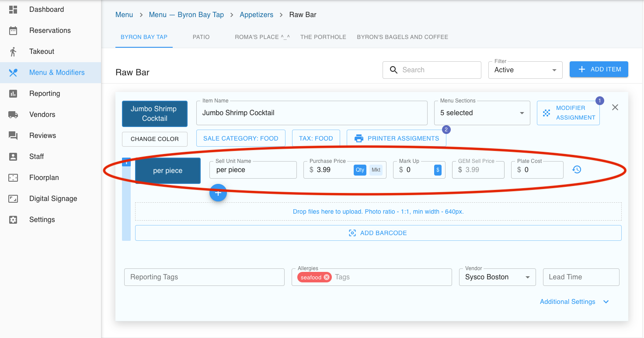Click the price history clock icon

(577, 169)
